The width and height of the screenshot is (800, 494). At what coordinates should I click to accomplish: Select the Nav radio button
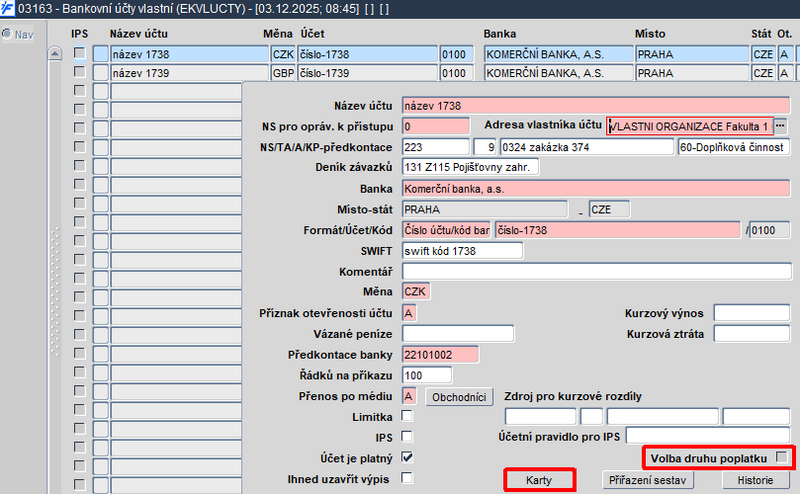tap(7, 34)
